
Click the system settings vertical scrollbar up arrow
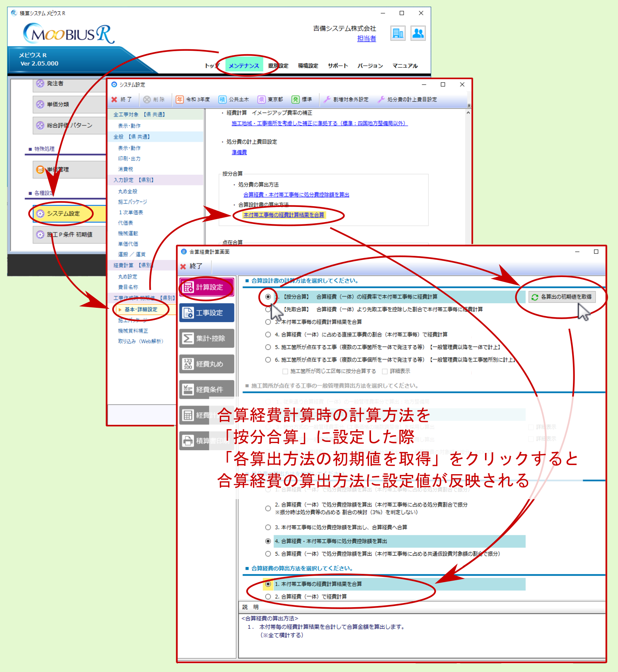click(x=468, y=113)
